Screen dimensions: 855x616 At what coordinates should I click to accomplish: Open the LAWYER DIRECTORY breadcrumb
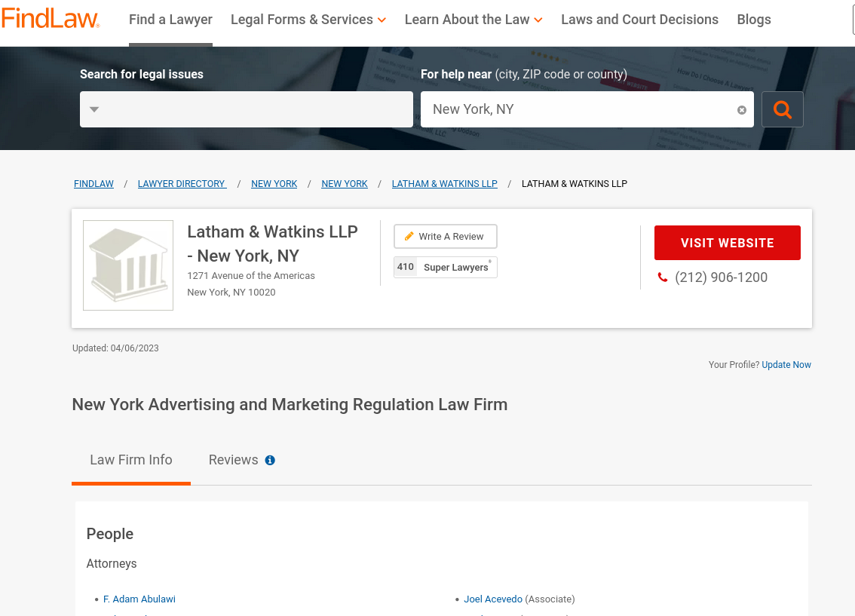coord(182,184)
